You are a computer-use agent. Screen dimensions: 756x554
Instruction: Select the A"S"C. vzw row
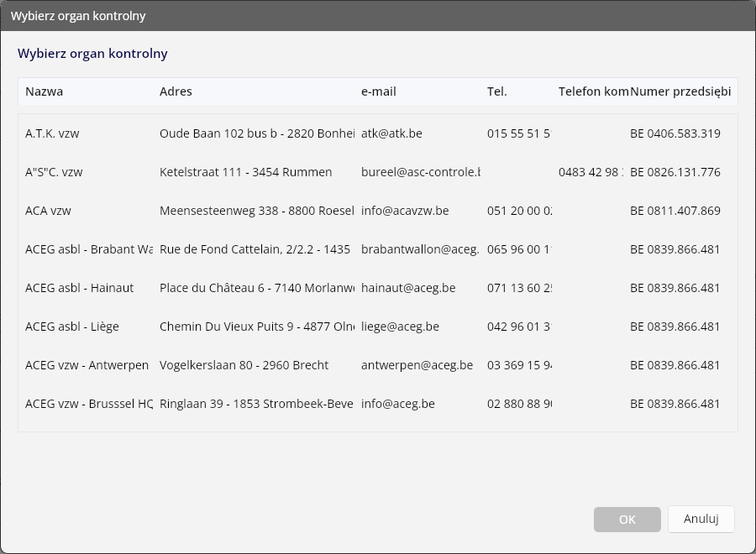tap(378, 172)
